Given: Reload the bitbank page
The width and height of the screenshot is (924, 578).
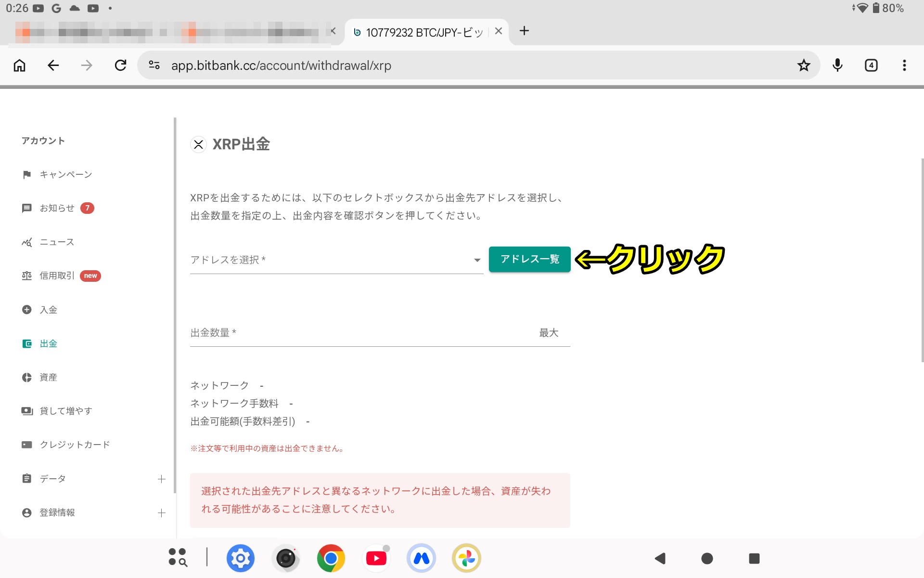Looking at the screenshot, I should (120, 65).
